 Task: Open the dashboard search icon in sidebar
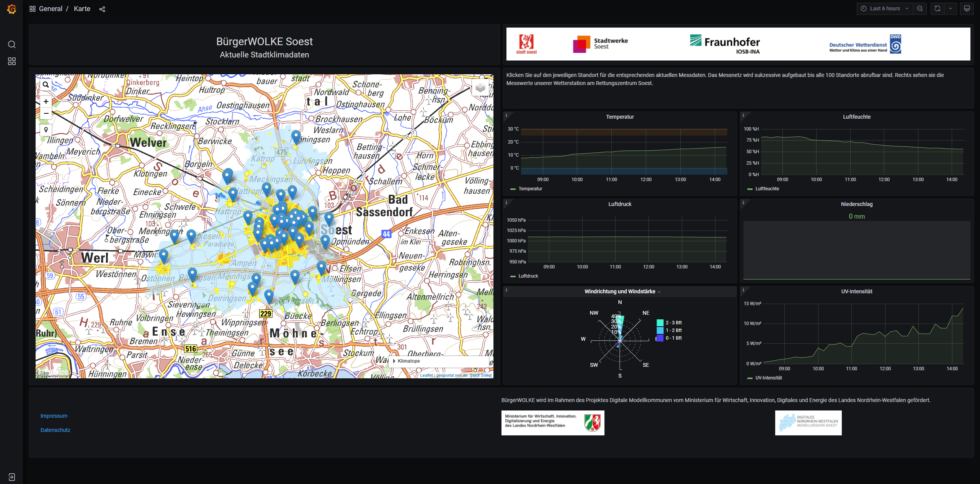coord(12,44)
